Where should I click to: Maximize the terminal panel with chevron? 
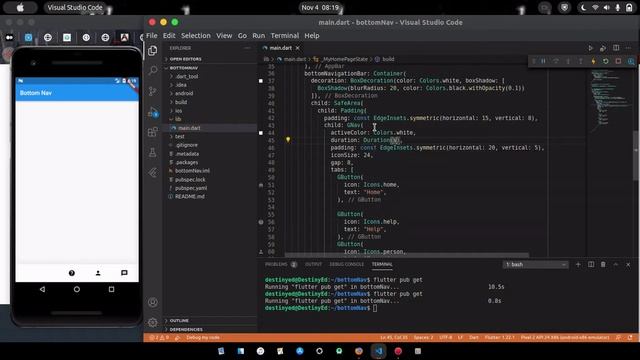(x=616, y=264)
